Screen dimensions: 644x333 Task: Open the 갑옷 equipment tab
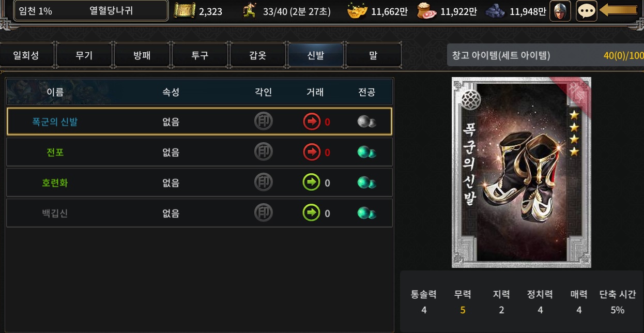[x=258, y=55]
